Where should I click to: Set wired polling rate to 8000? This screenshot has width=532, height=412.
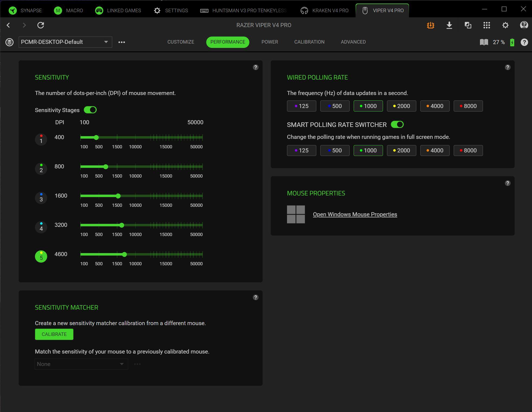point(468,106)
